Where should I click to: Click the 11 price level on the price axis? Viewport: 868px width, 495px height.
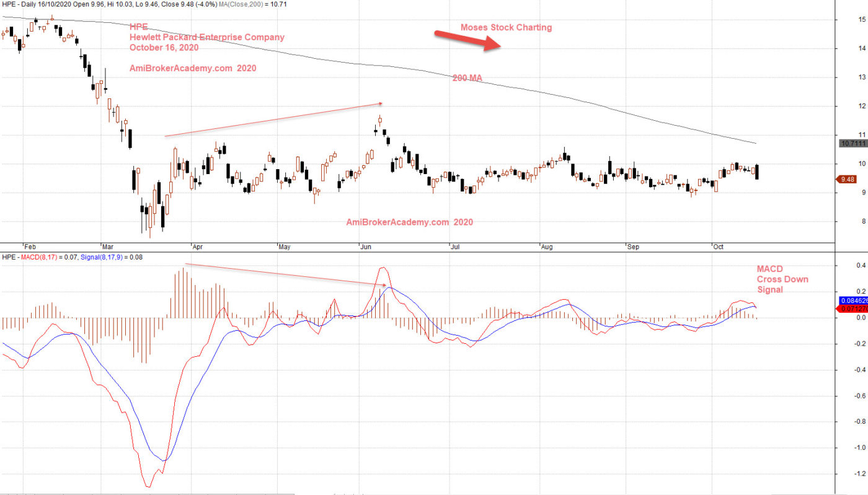[x=862, y=134]
